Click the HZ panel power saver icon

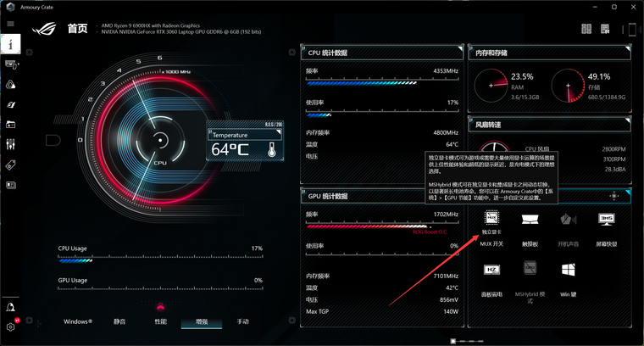491,270
